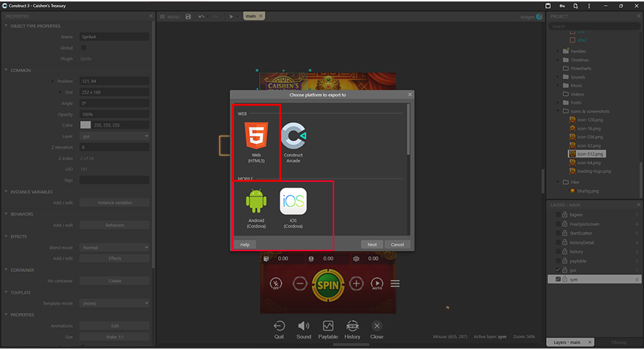Click the Help button in export dialog
The height and width of the screenshot is (350, 644).
pos(245,244)
